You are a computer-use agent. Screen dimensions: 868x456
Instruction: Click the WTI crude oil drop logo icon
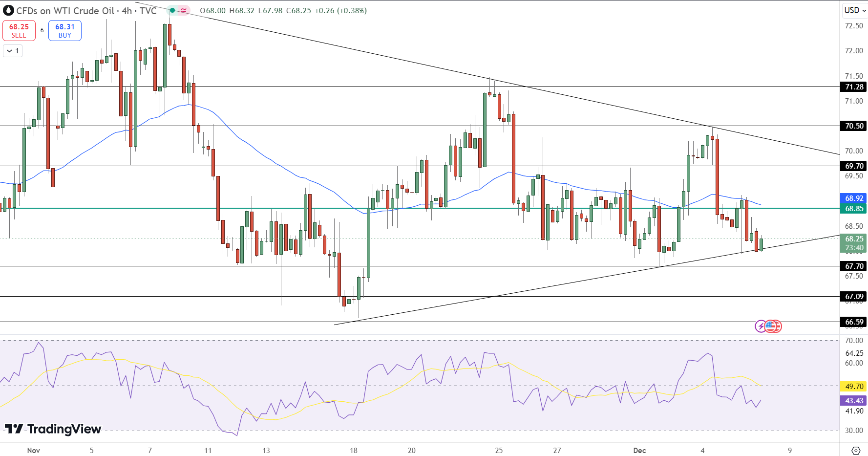click(x=8, y=10)
